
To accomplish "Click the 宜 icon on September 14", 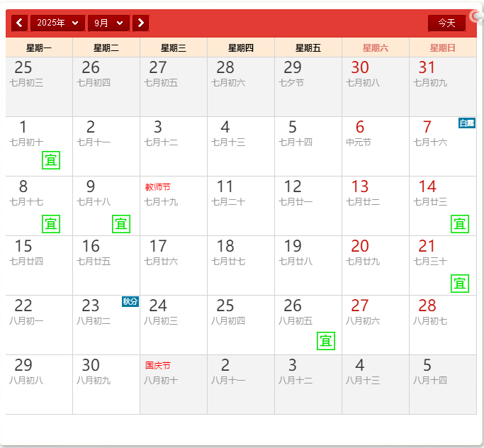I will 460,224.
